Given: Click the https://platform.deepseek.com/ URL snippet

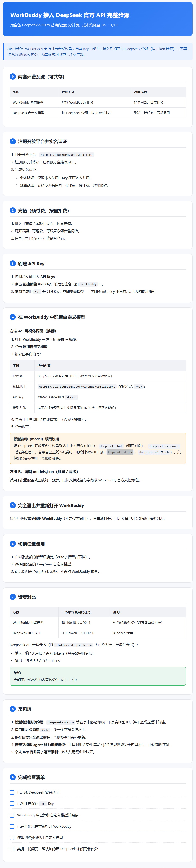Looking at the screenshot, I should click(66, 155).
